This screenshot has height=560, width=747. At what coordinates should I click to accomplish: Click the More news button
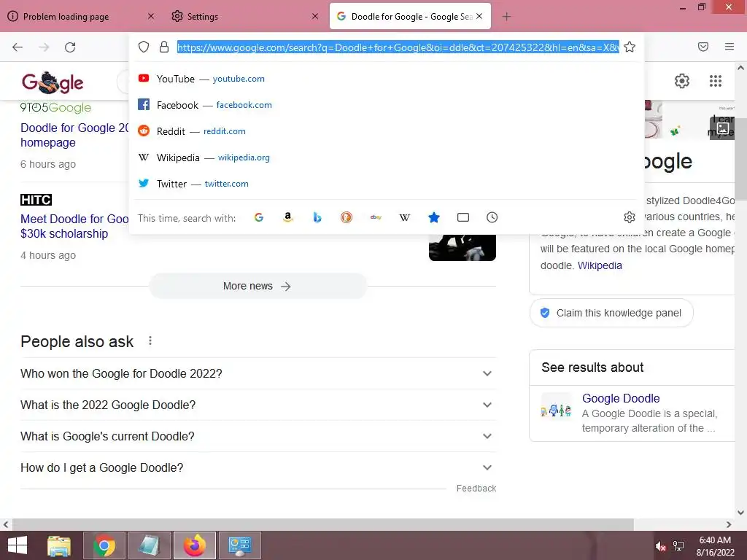pos(258,286)
